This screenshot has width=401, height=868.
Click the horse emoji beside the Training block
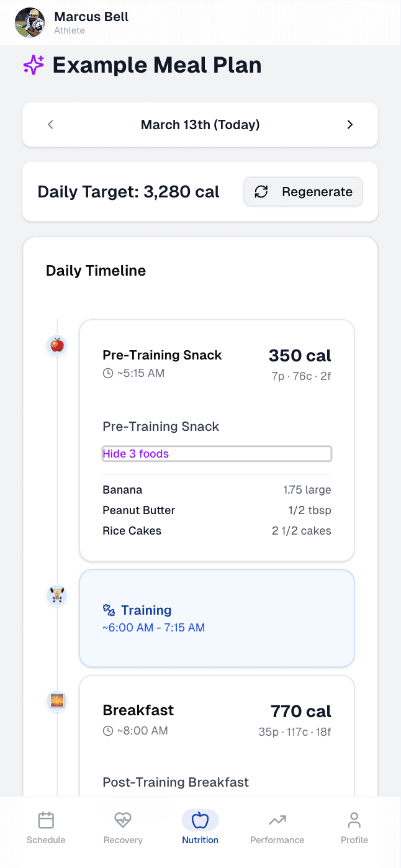(x=56, y=595)
